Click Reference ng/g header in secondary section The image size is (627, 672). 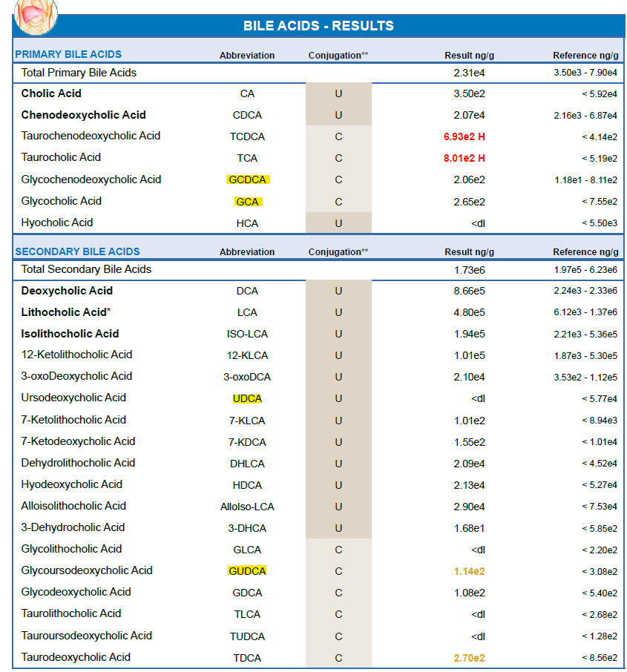(585, 252)
